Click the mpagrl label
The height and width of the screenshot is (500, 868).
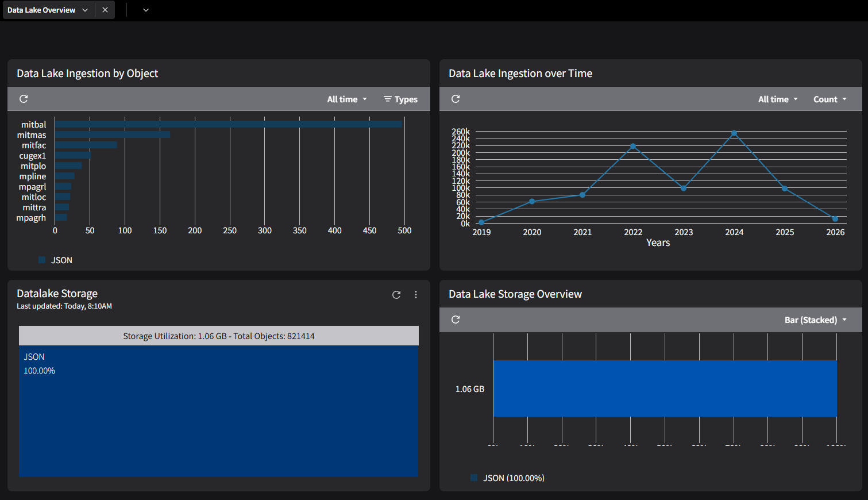32,187
